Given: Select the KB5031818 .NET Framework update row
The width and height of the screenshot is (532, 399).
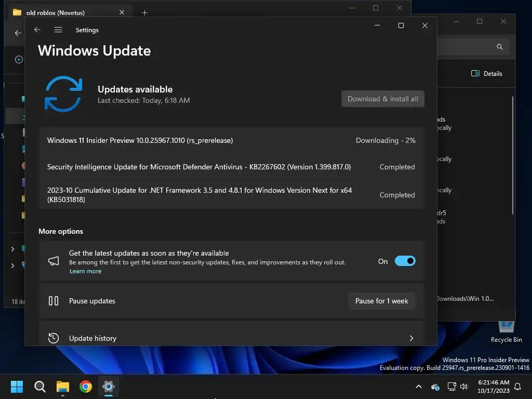Looking at the screenshot, I should point(231,195).
